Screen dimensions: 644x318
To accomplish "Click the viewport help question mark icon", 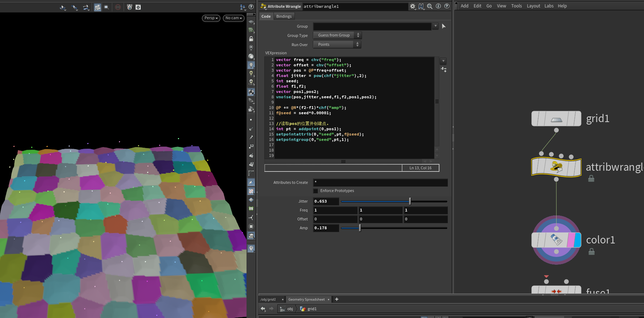I will (x=251, y=7).
